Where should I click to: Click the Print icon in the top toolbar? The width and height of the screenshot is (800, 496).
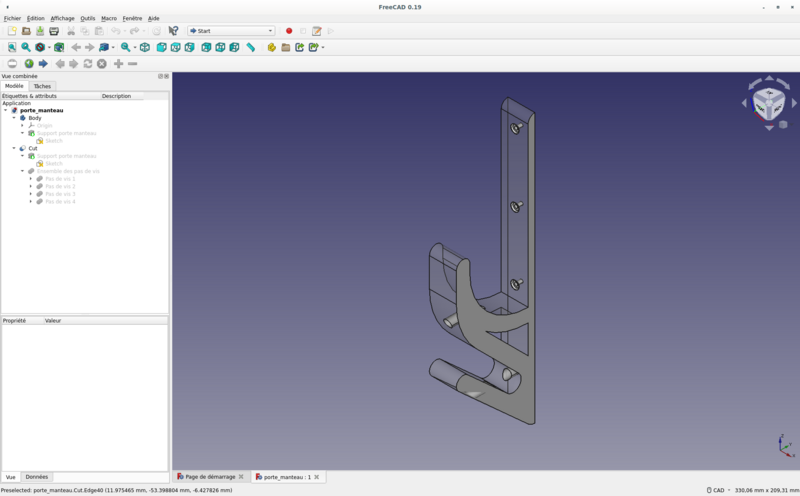(54, 31)
